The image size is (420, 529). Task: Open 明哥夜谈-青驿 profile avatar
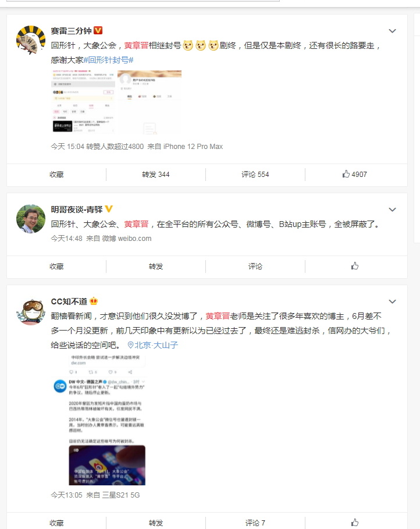click(31, 219)
